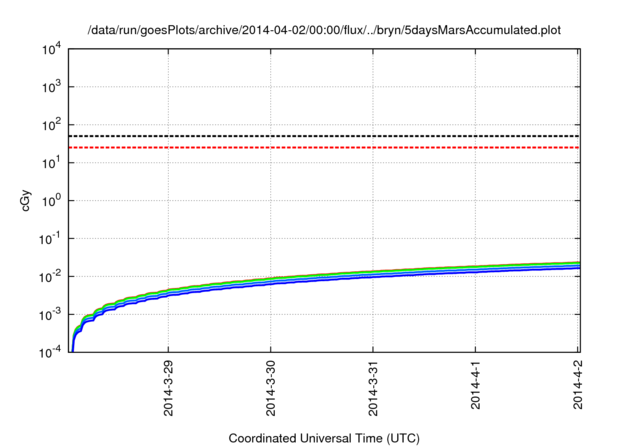
Task: Click the red dashed threshold line
Action: [x=324, y=147]
